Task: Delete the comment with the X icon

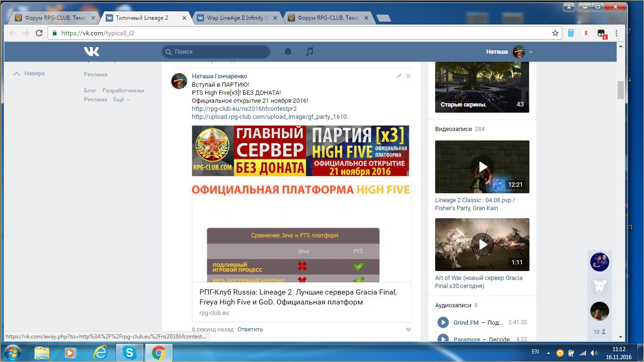Action: pos(409,76)
